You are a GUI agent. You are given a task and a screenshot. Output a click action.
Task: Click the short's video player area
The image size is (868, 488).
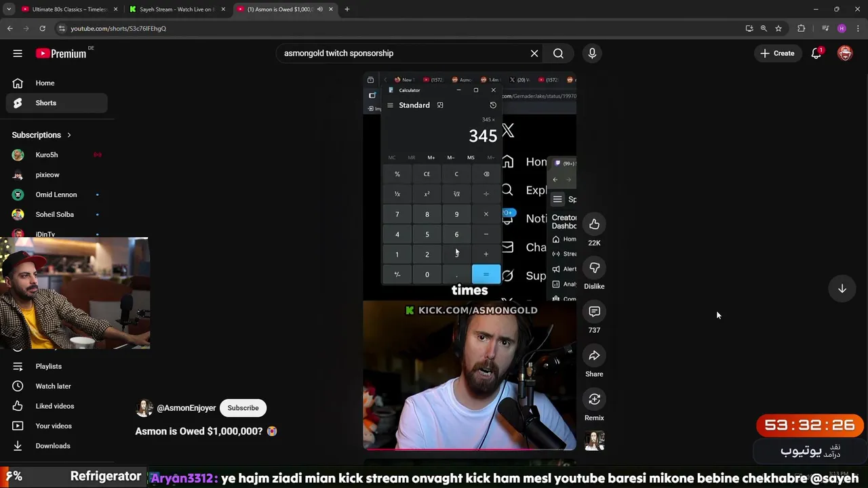[x=469, y=262]
